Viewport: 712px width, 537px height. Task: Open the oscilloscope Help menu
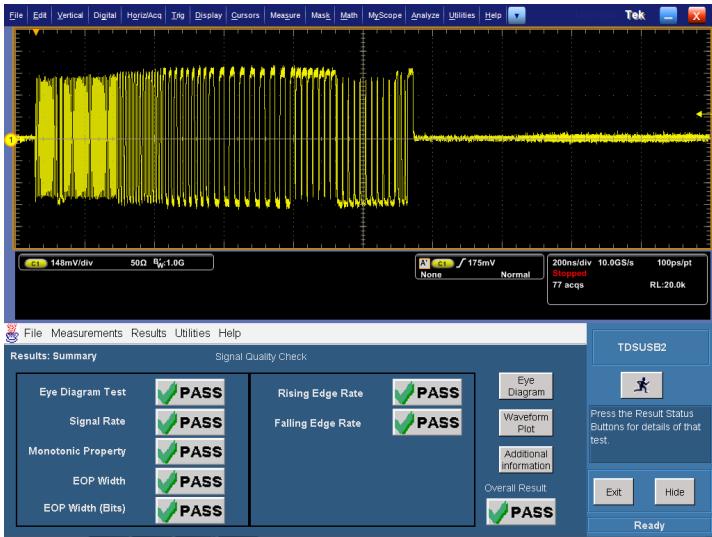pos(493,15)
